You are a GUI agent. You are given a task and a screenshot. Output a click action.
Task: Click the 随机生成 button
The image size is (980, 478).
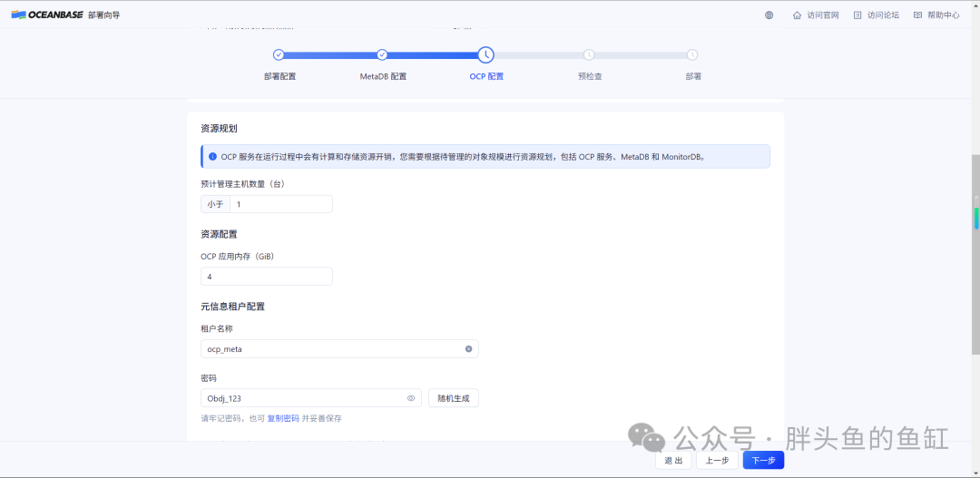(x=453, y=398)
